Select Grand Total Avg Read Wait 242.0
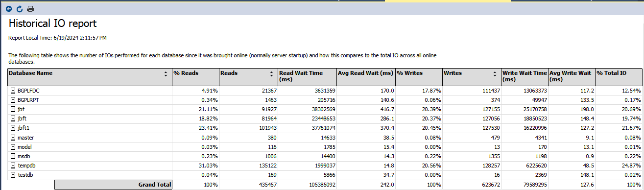Image resolution: width=644 pixels, height=190 pixels. [387, 185]
